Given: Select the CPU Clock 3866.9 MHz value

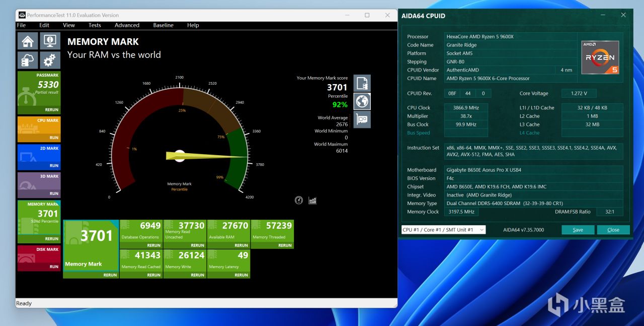Looking at the screenshot, I should (x=466, y=108).
